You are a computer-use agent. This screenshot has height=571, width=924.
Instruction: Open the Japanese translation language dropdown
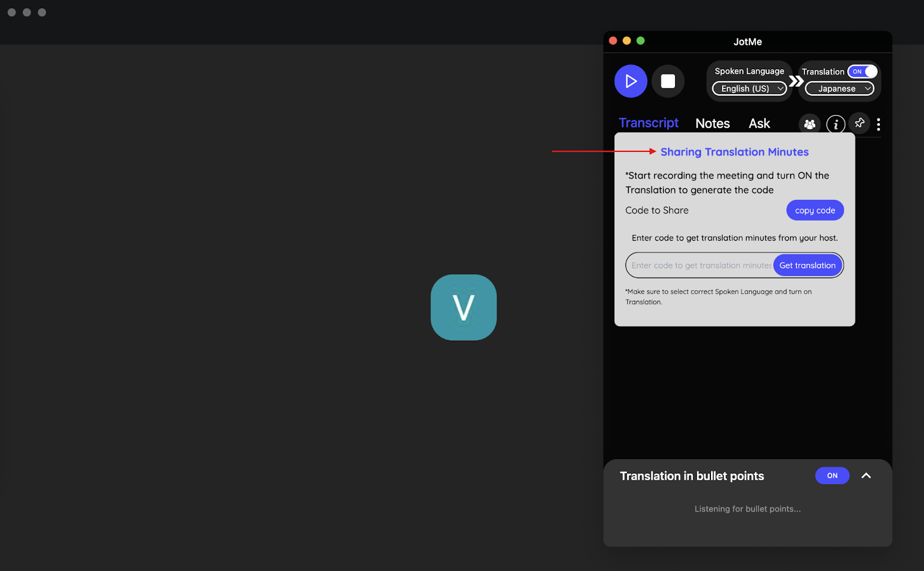click(840, 88)
